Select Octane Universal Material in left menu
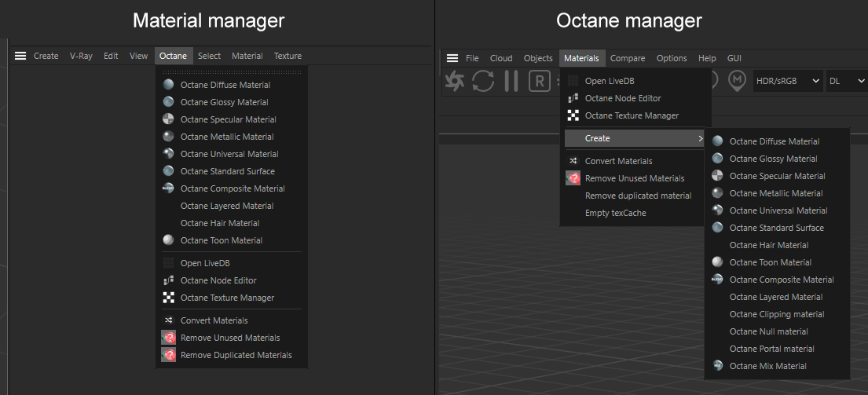This screenshot has width=868, height=395. point(229,154)
